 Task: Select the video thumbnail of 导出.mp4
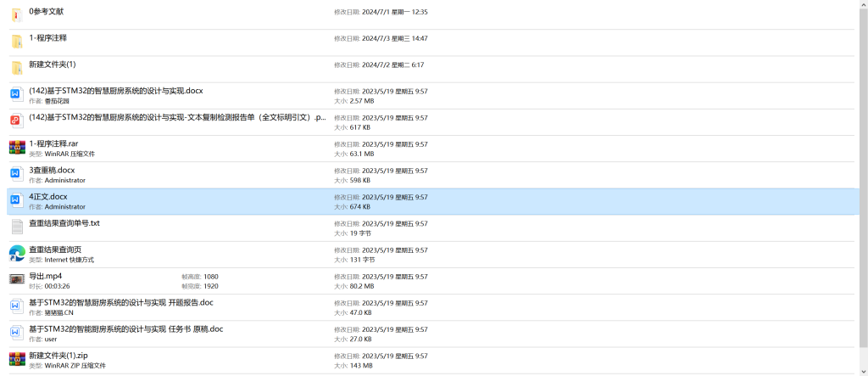point(17,279)
